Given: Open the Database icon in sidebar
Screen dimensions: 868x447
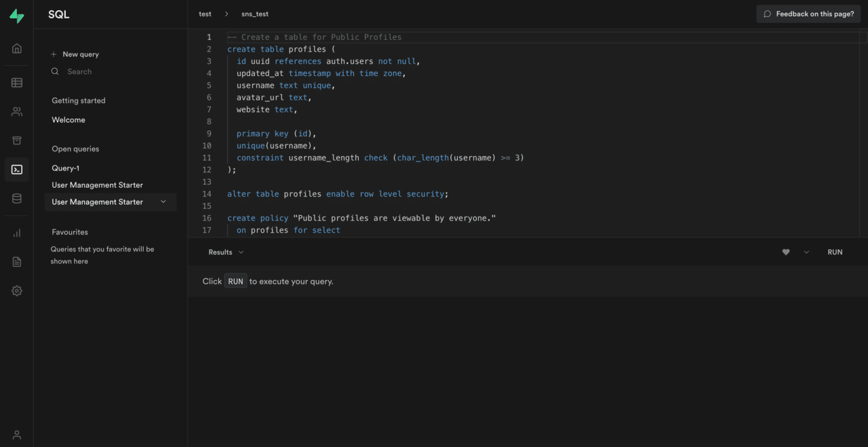Looking at the screenshot, I should click(17, 199).
